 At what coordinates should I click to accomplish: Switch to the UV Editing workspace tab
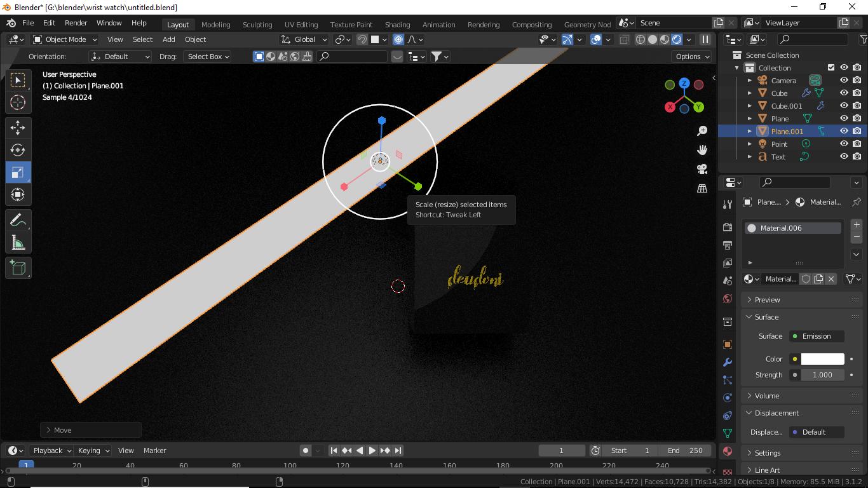pyautogui.click(x=301, y=24)
